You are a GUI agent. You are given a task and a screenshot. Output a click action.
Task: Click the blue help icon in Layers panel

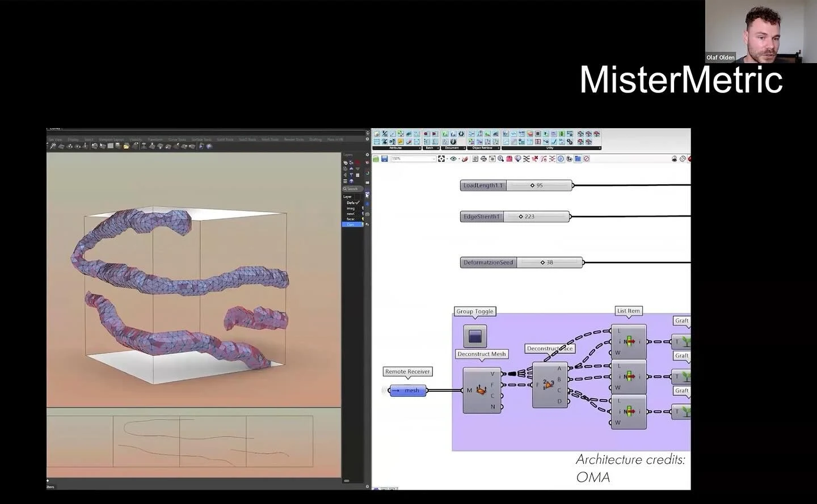pos(351,181)
